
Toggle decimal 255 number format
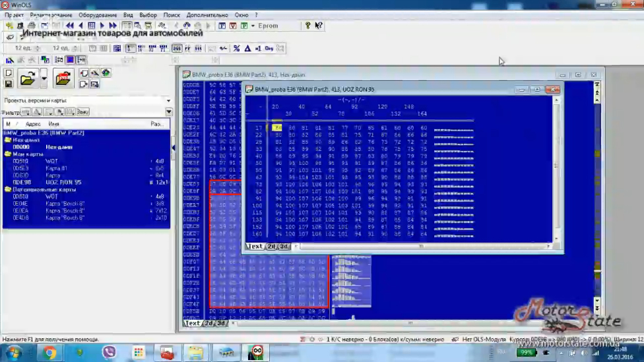[x=177, y=48]
